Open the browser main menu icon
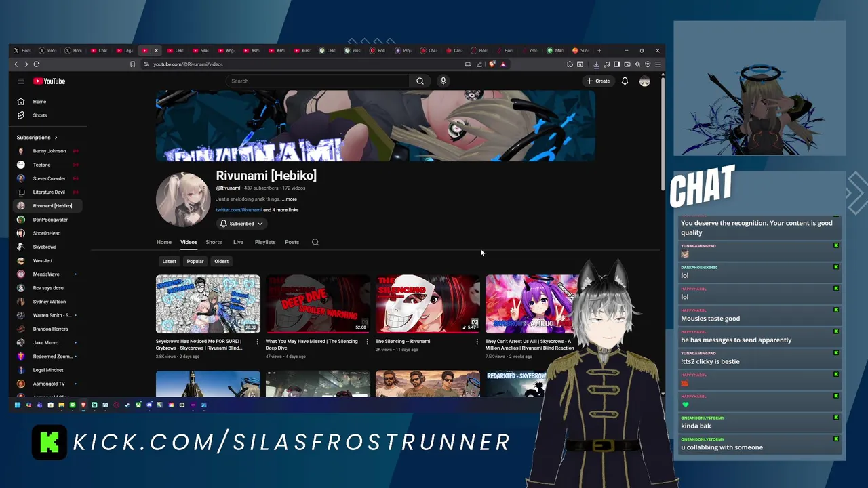The height and width of the screenshot is (488, 868). pos(658,64)
